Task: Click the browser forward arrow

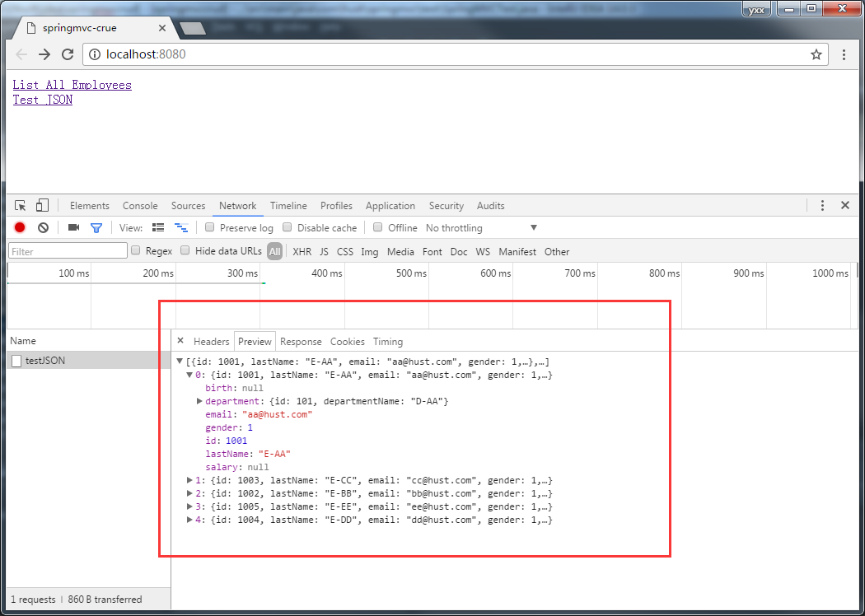Action: tap(44, 54)
